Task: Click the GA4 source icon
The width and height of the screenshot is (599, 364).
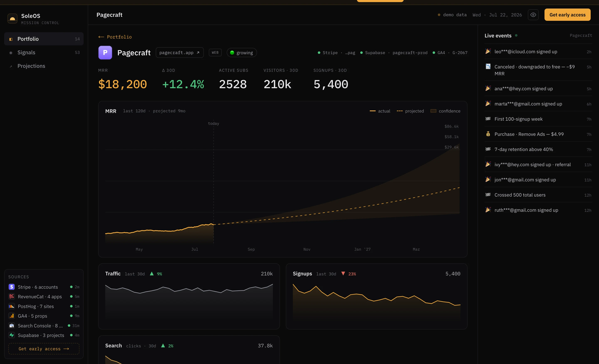Action: click(12, 316)
